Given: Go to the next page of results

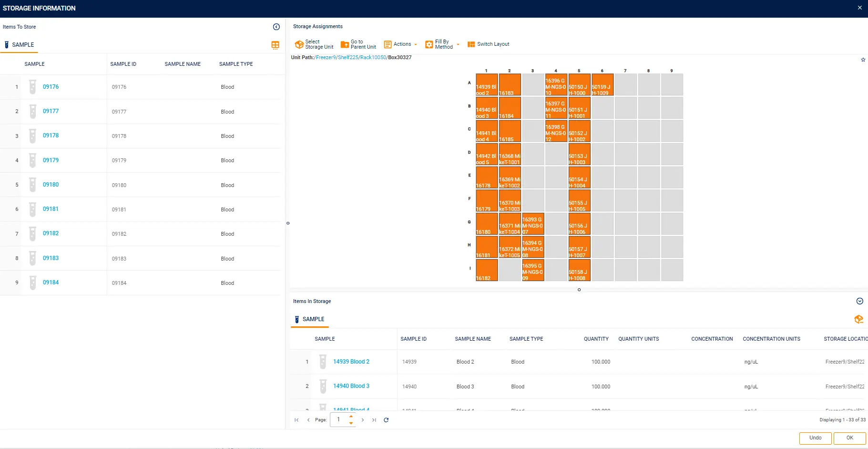Looking at the screenshot, I should pos(363,420).
